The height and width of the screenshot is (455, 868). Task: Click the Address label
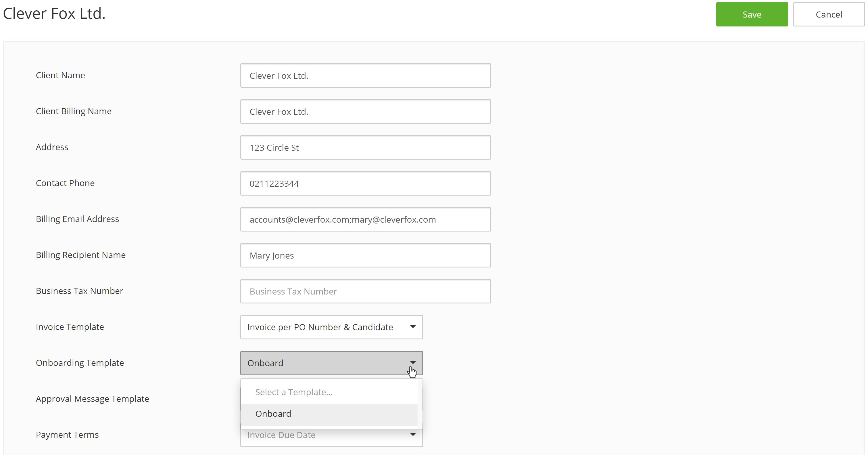click(x=52, y=147)
